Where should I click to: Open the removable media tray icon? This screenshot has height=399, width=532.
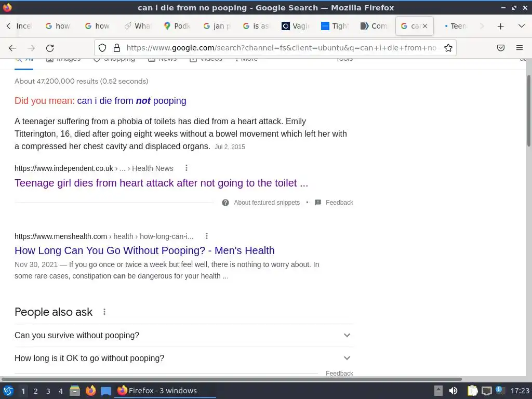click(x=438, y=391)
